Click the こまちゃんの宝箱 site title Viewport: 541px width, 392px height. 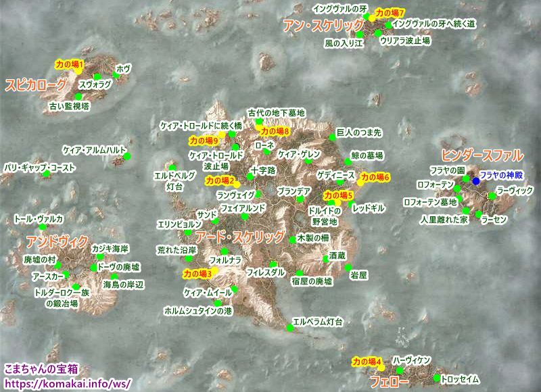[x=41, y=368]
